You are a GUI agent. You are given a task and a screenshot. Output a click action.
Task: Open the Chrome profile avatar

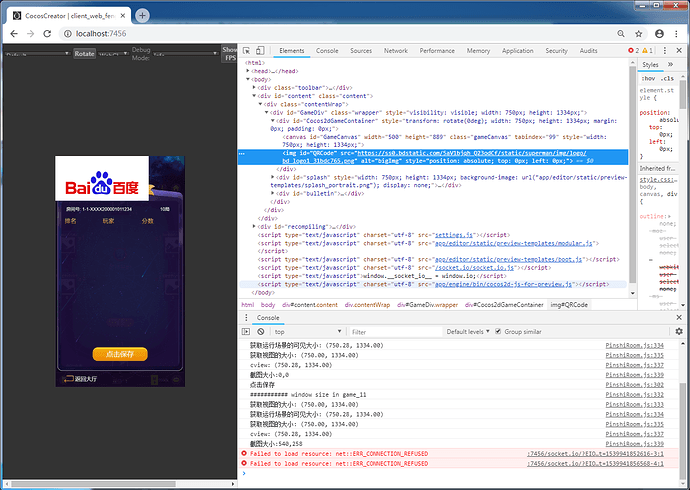click(659, 33)
